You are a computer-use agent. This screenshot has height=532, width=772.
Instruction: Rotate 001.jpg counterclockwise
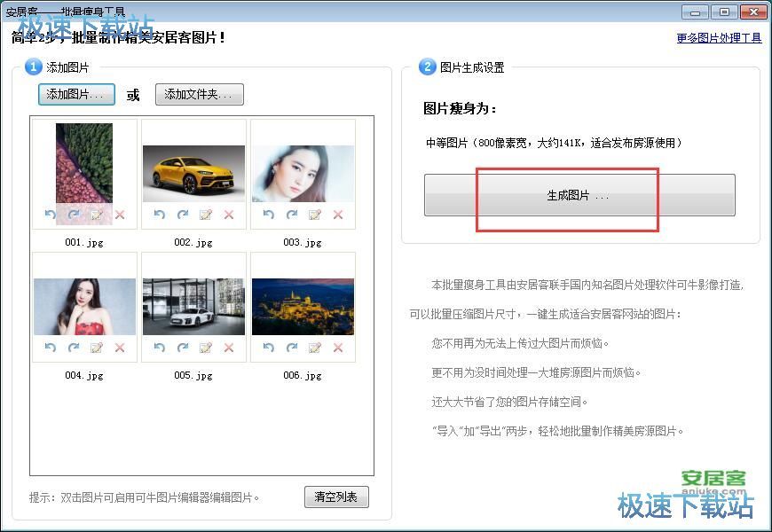[x=51, y=215]
